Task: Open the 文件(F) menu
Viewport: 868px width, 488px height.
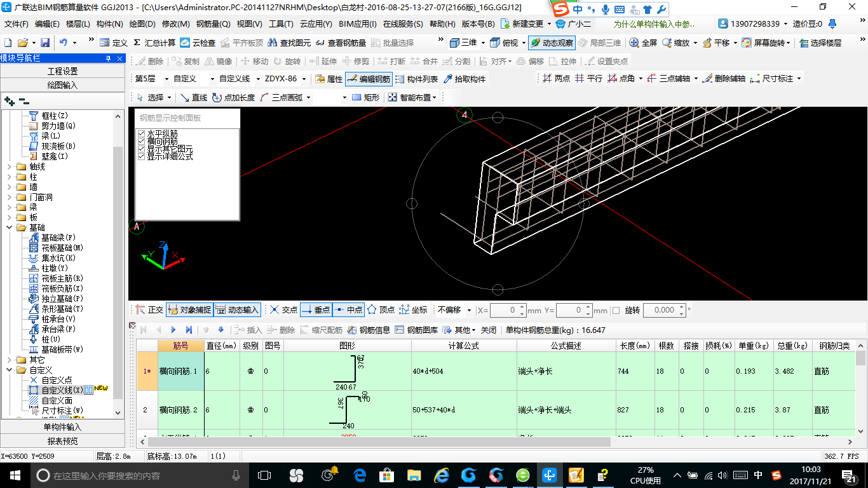Action: [17, 24]
